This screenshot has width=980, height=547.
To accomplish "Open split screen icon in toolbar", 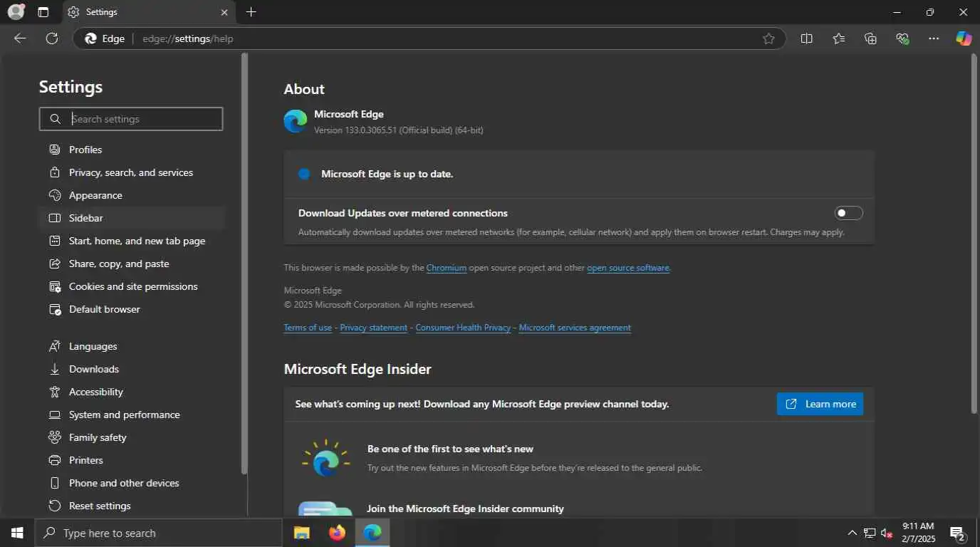I will (806, 38).
